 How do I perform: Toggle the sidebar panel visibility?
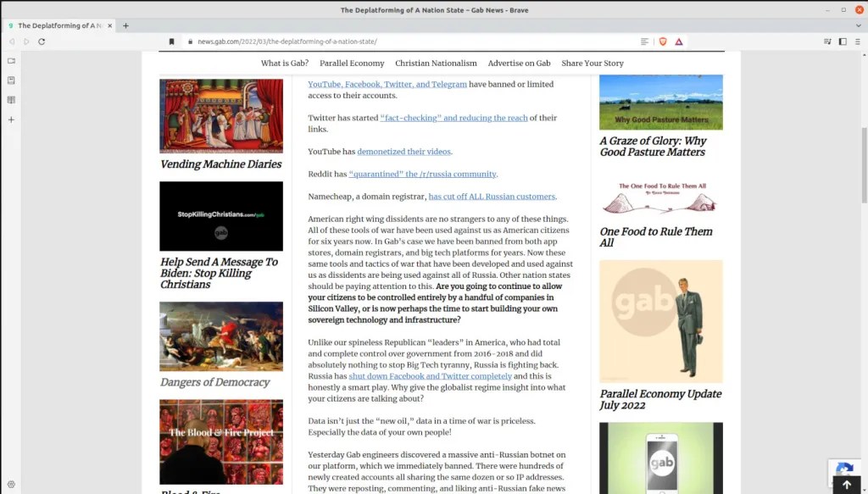[x=843, y=42]
